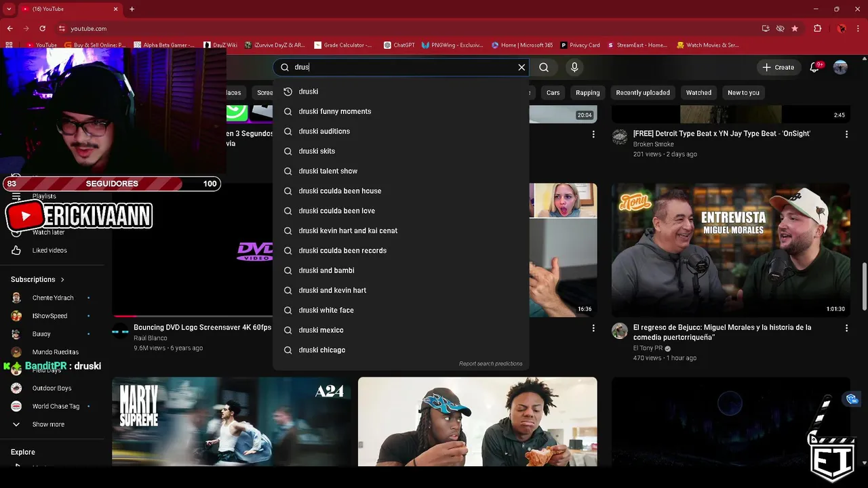The height and width of the screenshot is (488, 868).
Task: Select suggestion 'druski auditions'
Action: pyautogui.click(x=401, y=131)
